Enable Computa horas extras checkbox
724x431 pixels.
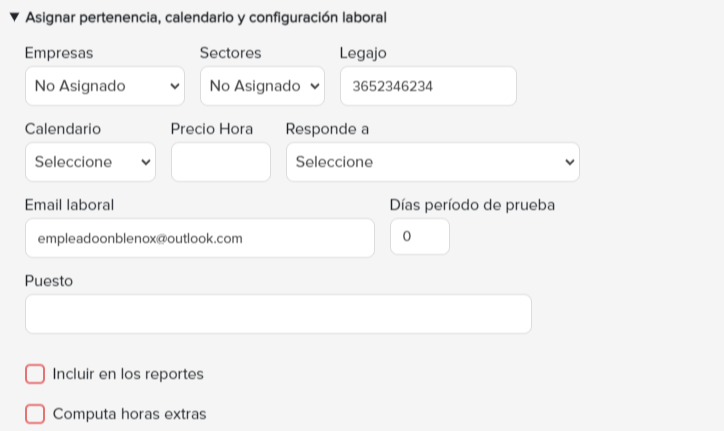point(35,414)
